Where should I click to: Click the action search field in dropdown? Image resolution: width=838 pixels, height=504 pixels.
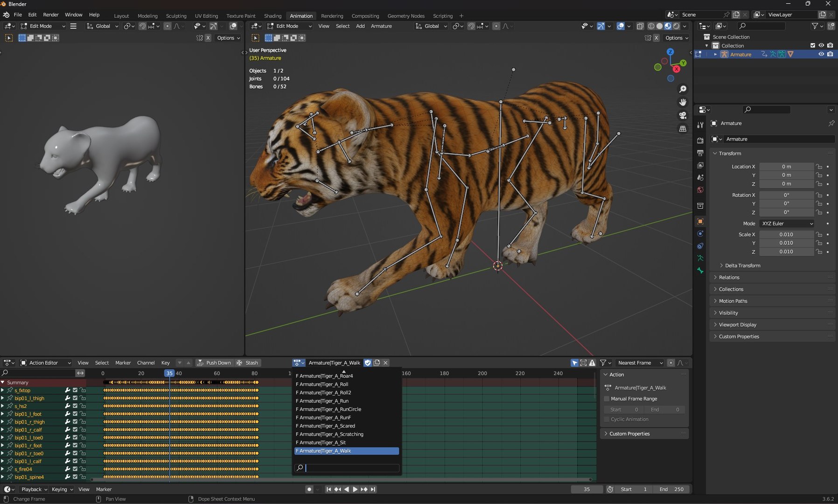pos(347,468)
